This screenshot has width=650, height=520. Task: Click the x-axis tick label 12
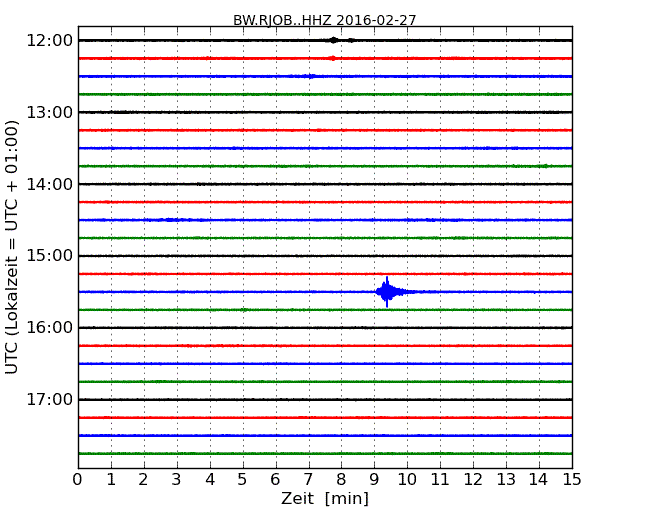473,479
